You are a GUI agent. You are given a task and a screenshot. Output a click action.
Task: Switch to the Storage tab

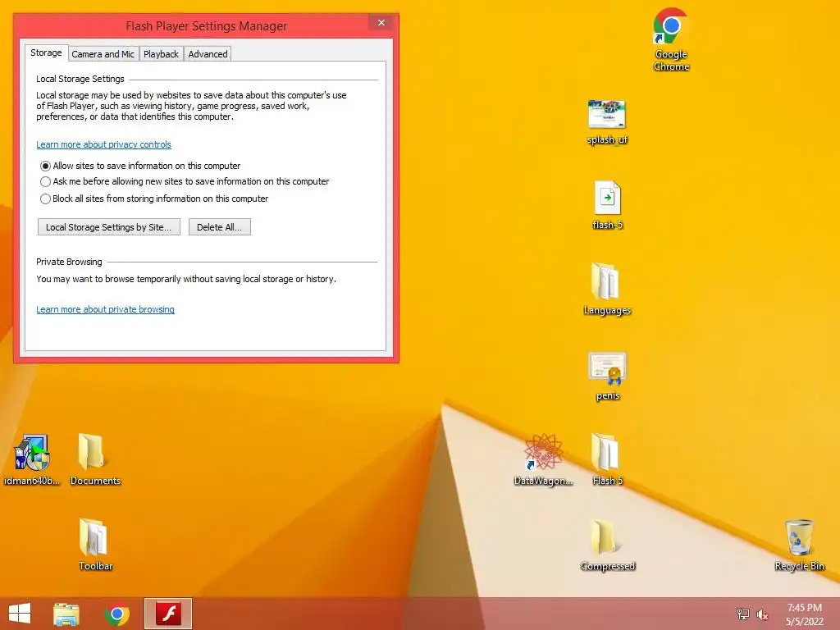[46, 52]
